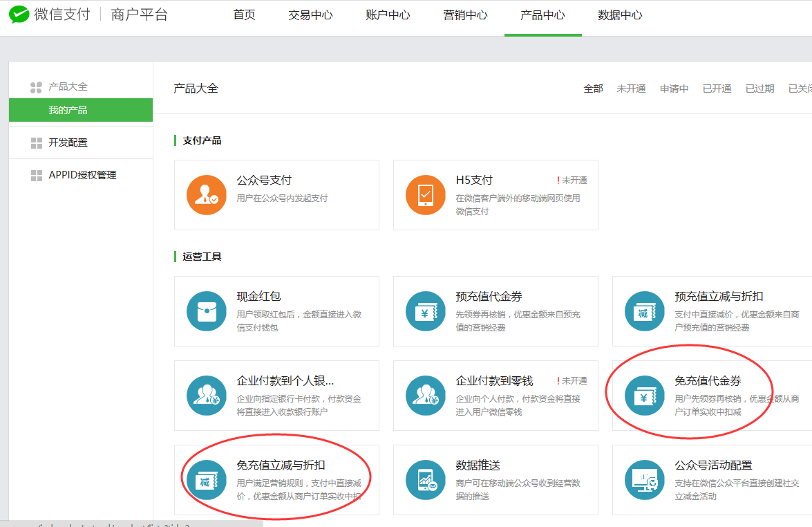Open the 公众号支付 product title
The height and width of the screenshot is (527, 812).
(x=264, y=181)
